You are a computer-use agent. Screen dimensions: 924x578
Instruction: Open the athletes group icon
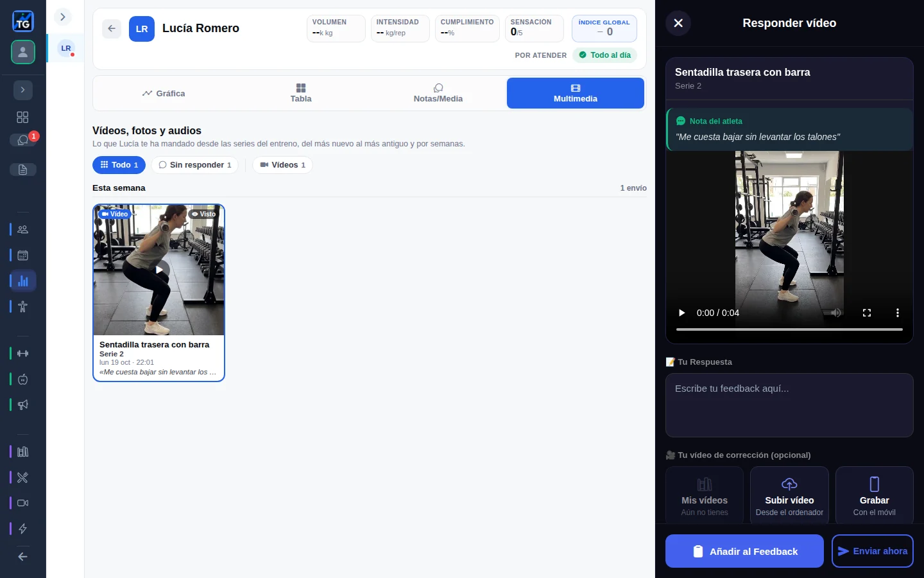click(23, 229)
